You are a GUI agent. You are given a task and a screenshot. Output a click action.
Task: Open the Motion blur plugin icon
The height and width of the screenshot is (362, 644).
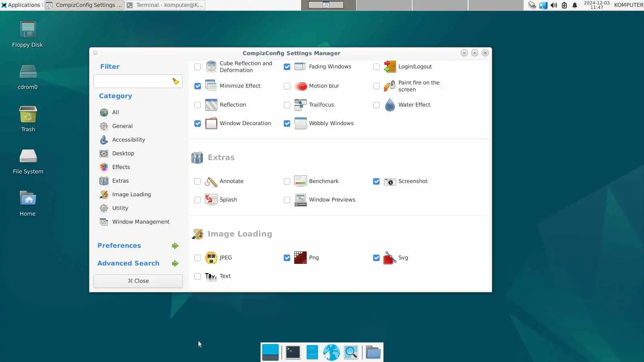click(300, 86)
